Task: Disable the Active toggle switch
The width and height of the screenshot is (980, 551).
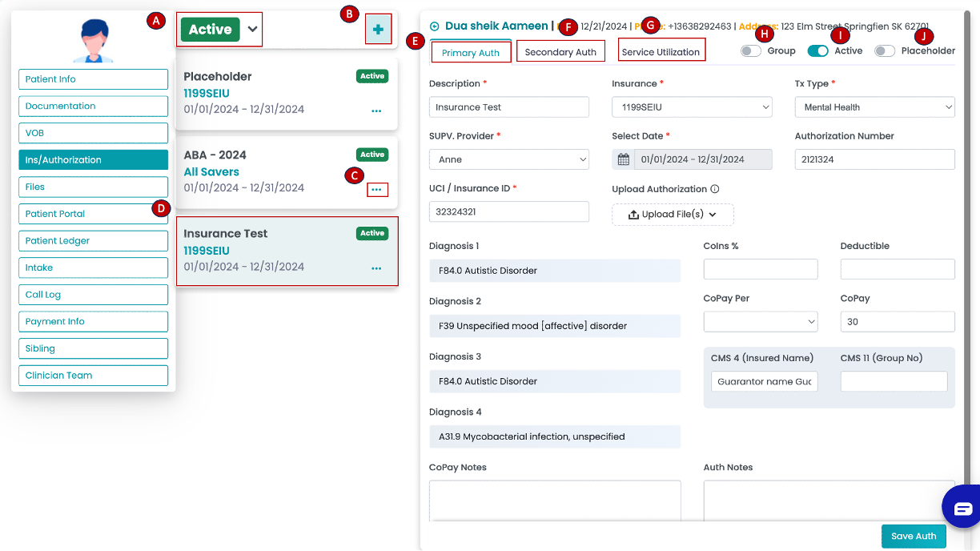Action: [x=817, y=51]
